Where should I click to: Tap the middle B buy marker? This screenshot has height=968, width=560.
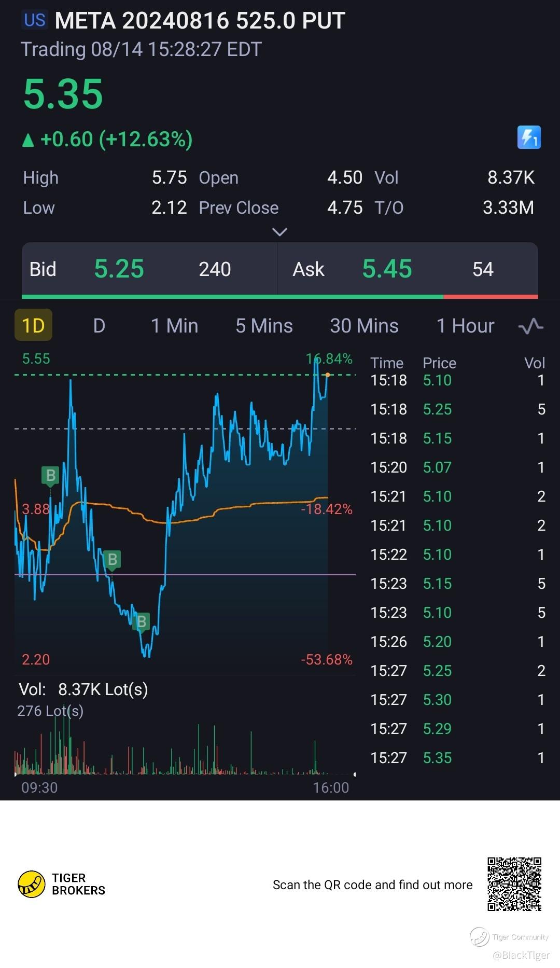[112, 560]
